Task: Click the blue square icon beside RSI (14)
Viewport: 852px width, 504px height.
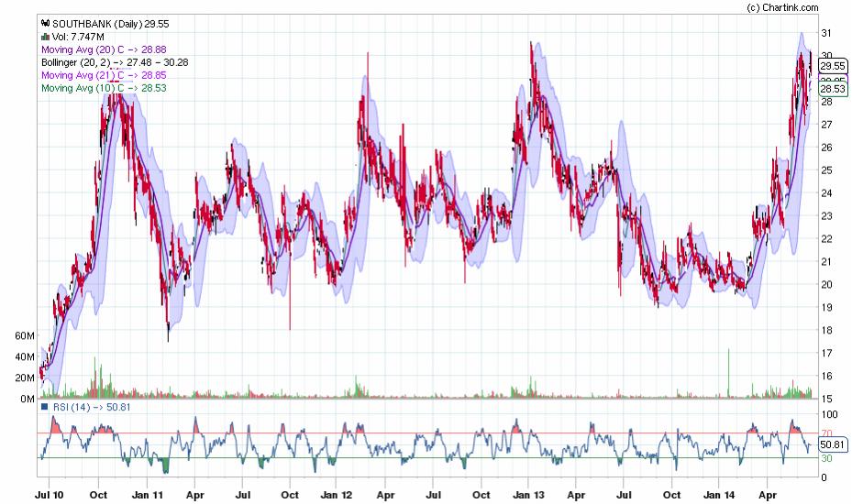Action: [x=45, y=407]
